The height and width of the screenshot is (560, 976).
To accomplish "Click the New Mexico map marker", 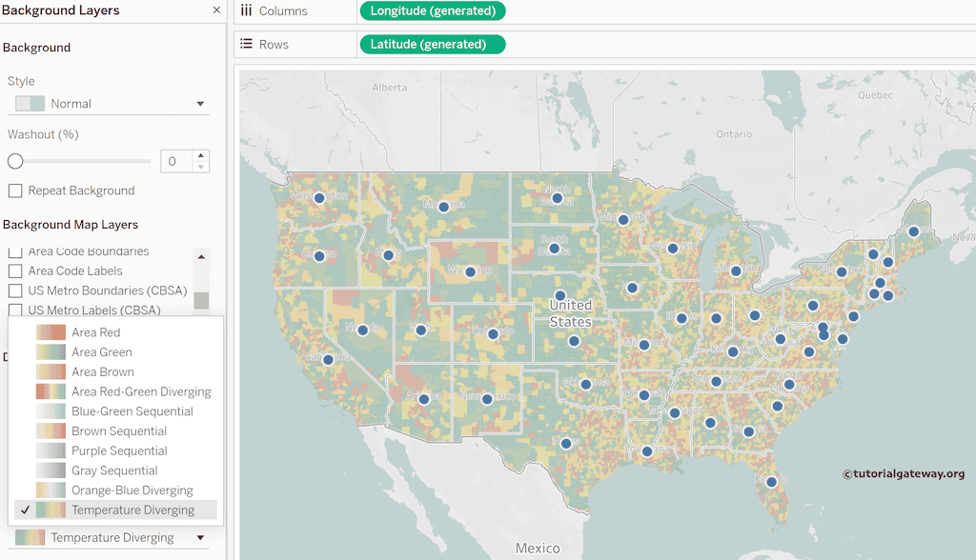I will (487, 399).
